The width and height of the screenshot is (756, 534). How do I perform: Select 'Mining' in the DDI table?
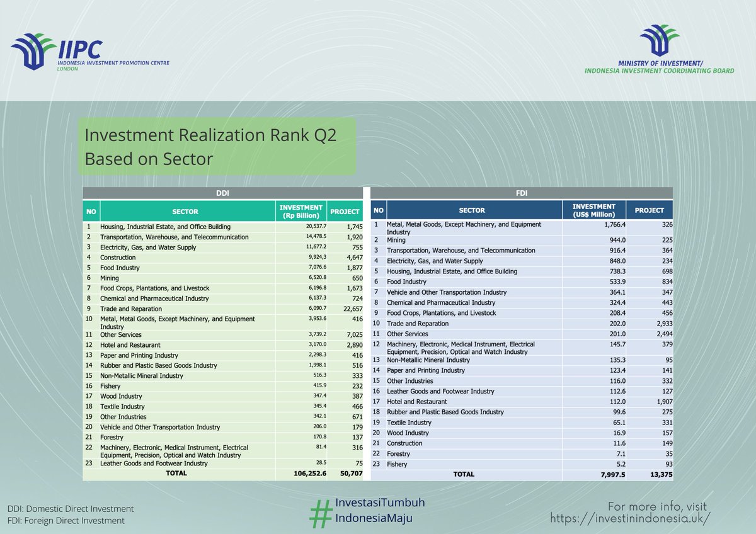click(x=110, y=278)
